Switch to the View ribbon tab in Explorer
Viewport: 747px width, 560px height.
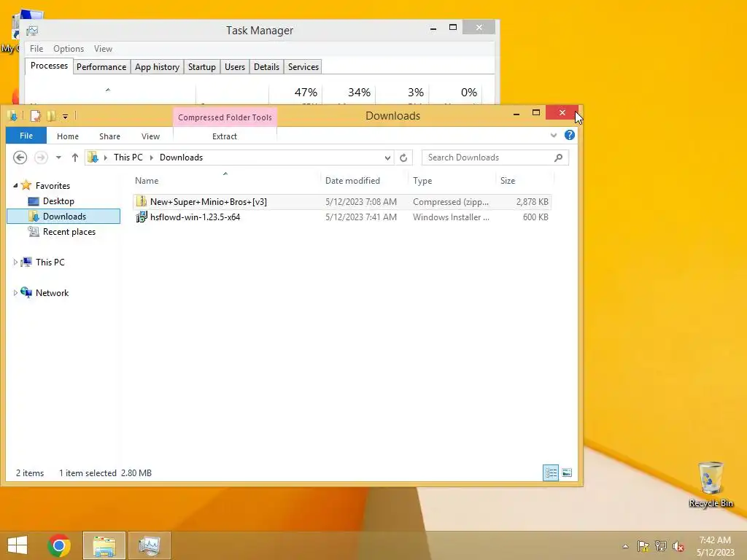click(150, 136)
